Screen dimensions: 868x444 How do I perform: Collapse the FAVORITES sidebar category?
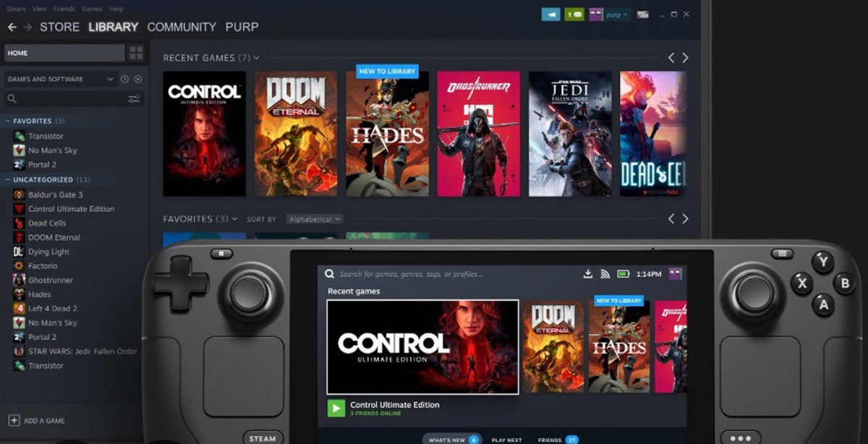(x=8, y=121)
